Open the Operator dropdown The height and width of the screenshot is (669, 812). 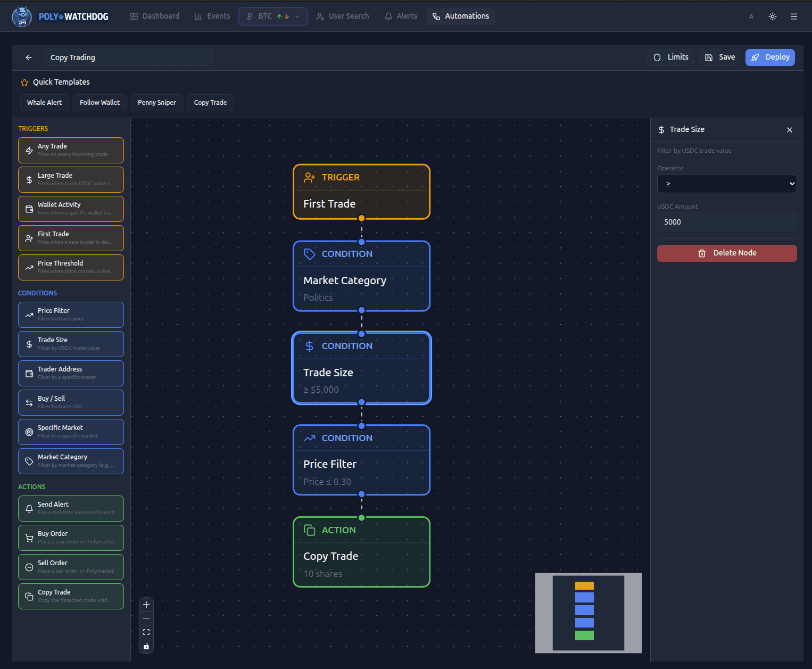click(x=727, y=184)
